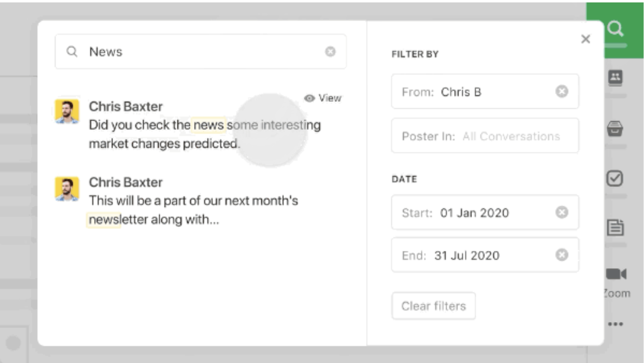This screenshot has width=644, height=363.
Task: View the news market changes message
Action: pos(323,98)
